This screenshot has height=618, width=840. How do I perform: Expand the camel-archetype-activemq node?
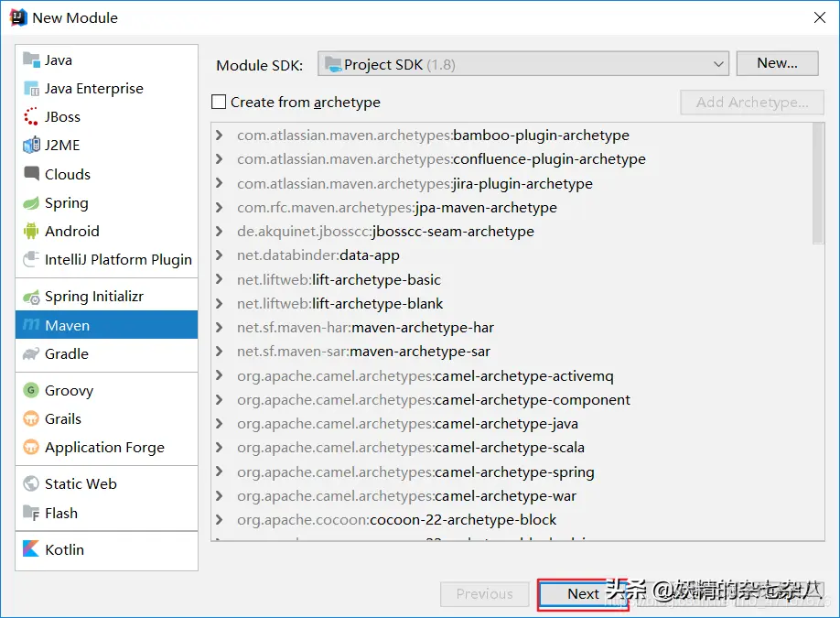click(x=219, y=375)
